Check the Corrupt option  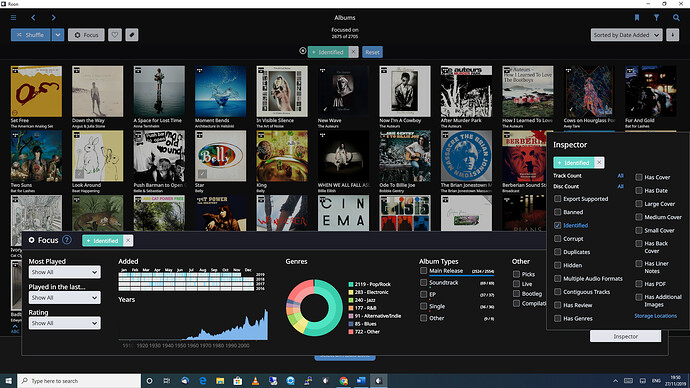point(558,238)
